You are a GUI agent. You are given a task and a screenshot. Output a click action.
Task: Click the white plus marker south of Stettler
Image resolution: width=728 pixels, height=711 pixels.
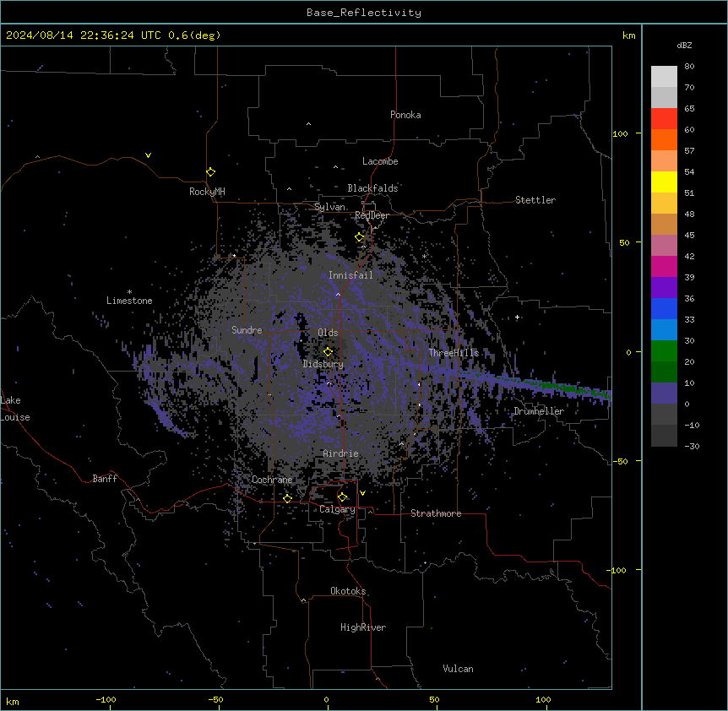tap(517, 318)
